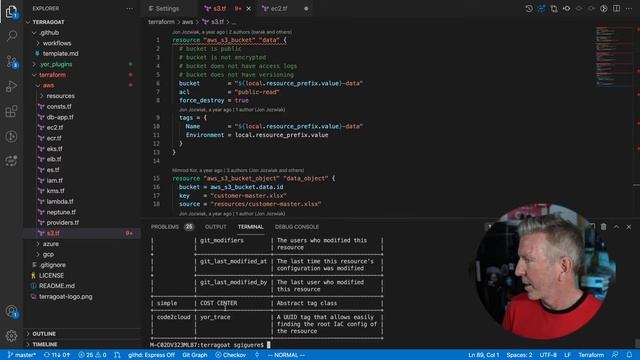Screen dimensions: 640x360
Task: Open the Extensions view
Action: coord(11,111)
